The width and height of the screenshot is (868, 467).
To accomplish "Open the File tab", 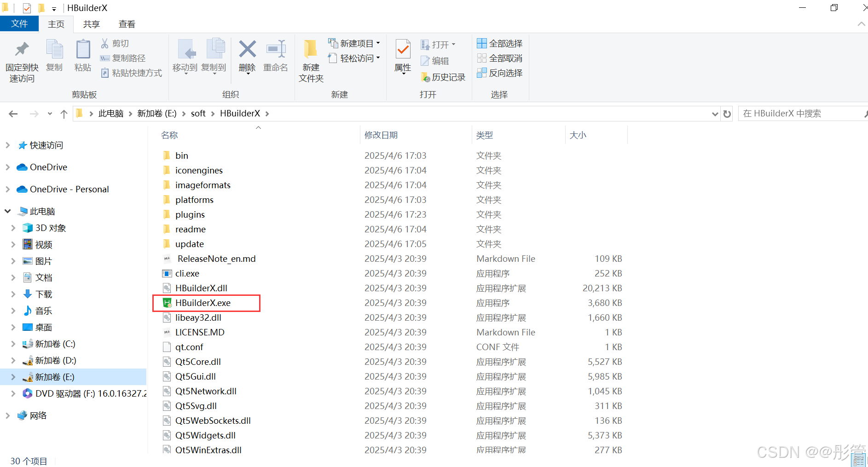I will tap(19, 24).
